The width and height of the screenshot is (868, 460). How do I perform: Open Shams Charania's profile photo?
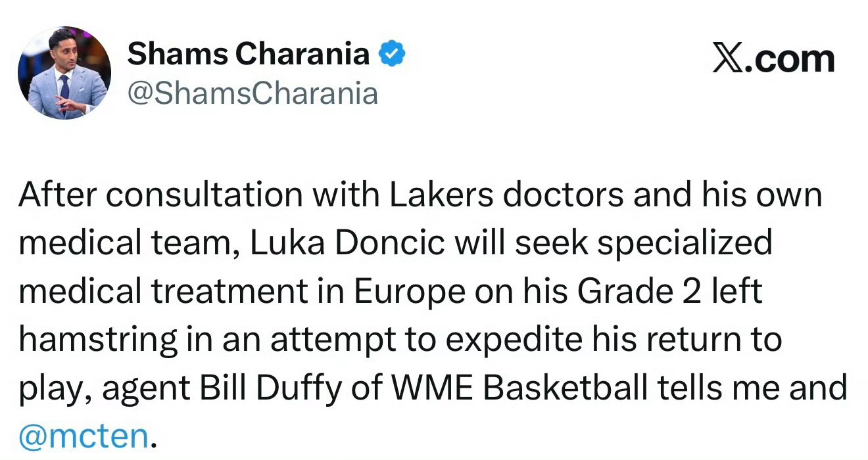click(x=64, y=74)
